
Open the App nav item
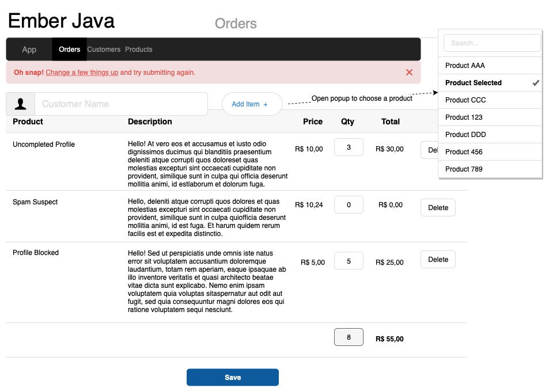pos(29,50)
